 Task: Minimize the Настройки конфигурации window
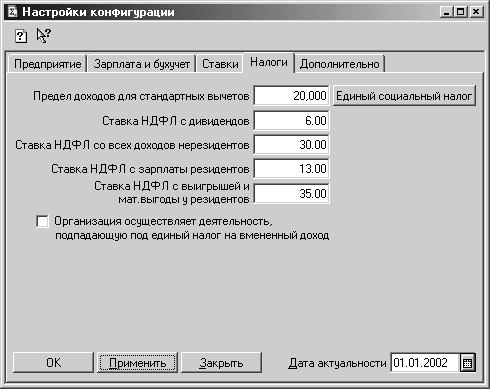446,12
